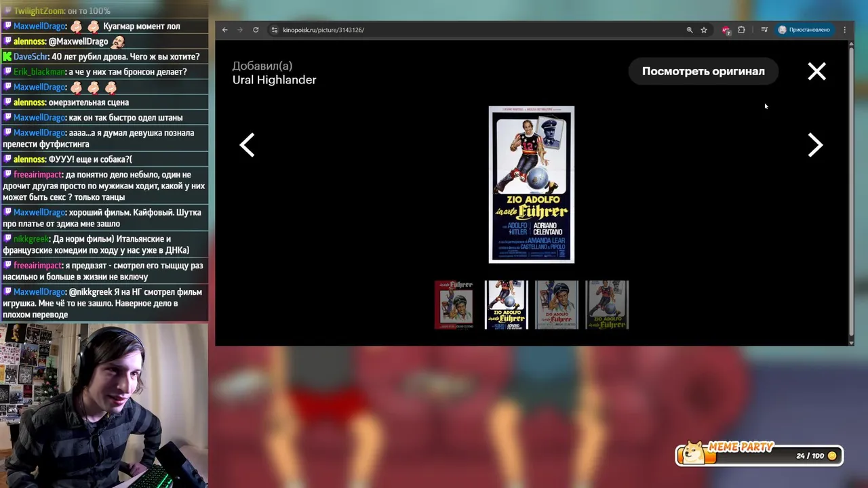Viewport: 868px width, 488px height.
Task: Click uploader name Ural Highlander
Action: coord(274,80)
